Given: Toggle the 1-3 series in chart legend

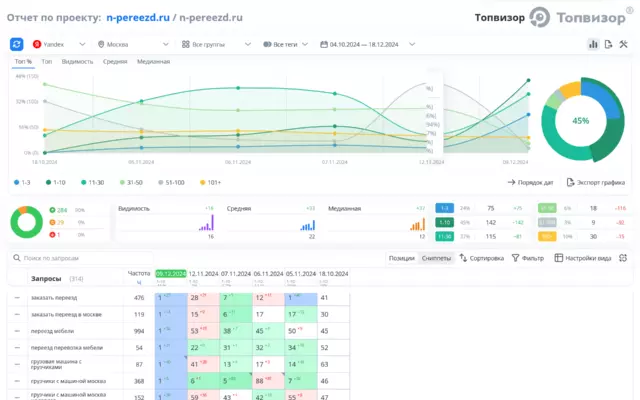Looking at the screenshot, I should 22,182.
